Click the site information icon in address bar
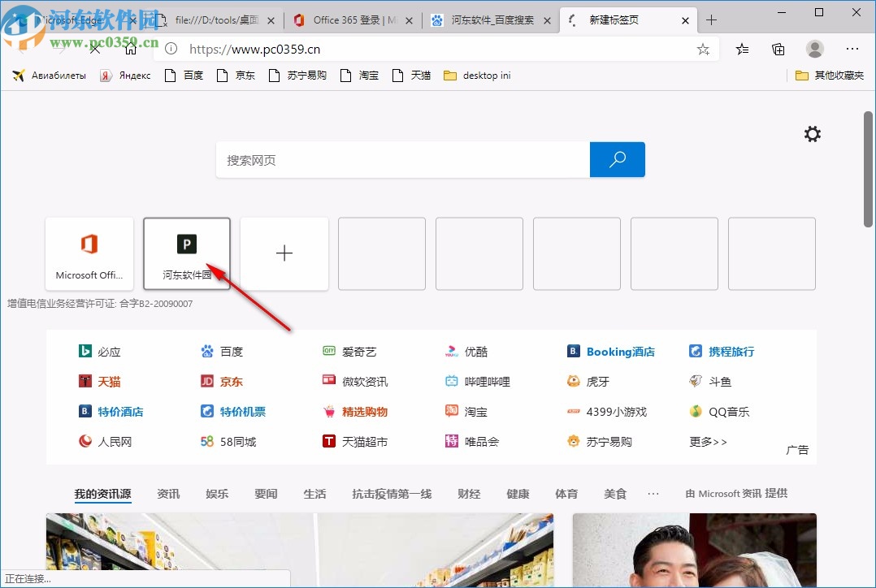This screenshot has width=876, height=588. click(x=170, y=49)
